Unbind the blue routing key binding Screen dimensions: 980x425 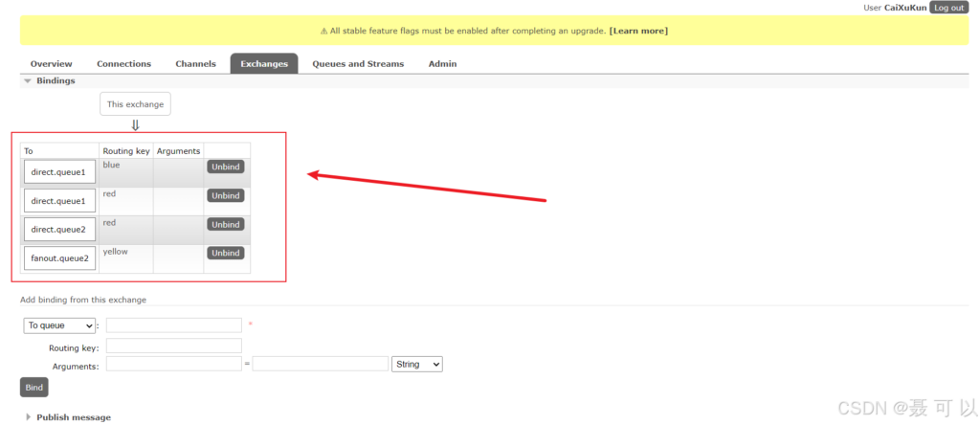[x=226, y=167]
